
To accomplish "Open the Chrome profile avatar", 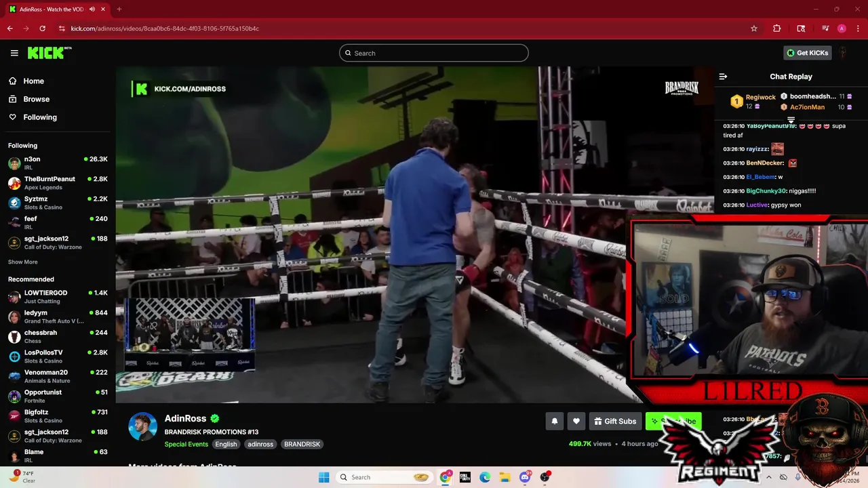I will 842,28.
